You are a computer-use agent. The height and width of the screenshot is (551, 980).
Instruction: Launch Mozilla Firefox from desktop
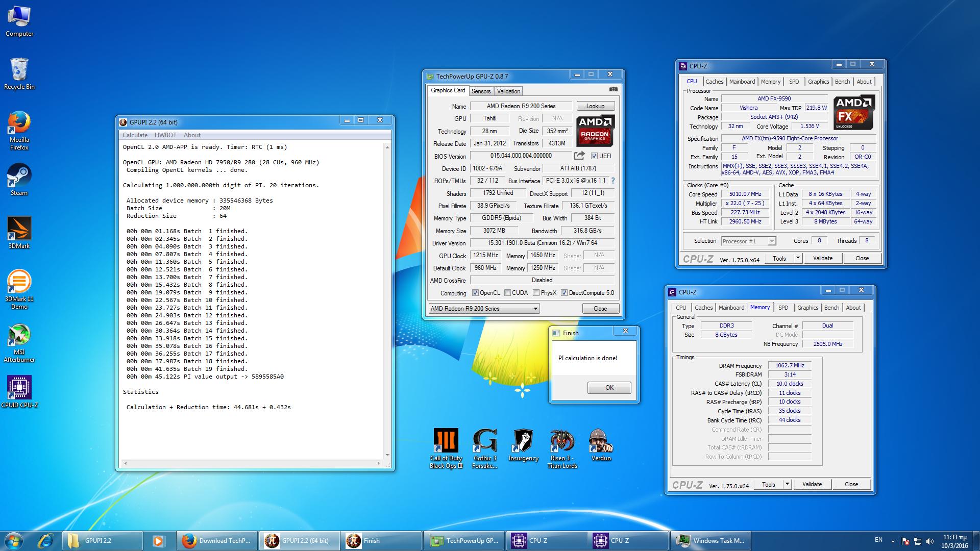point(19,130)
